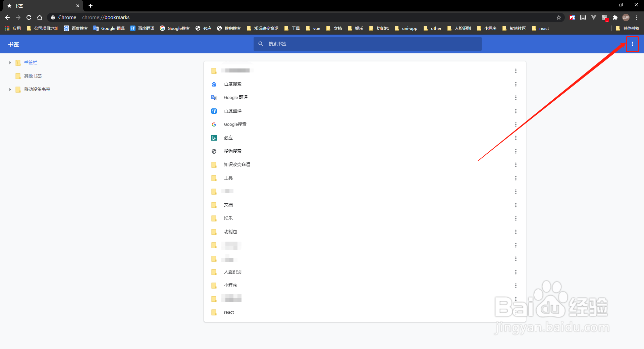
Task: Open more actions for 百度翻译 row
Action: pyautogui.click(x=516, y=111)
